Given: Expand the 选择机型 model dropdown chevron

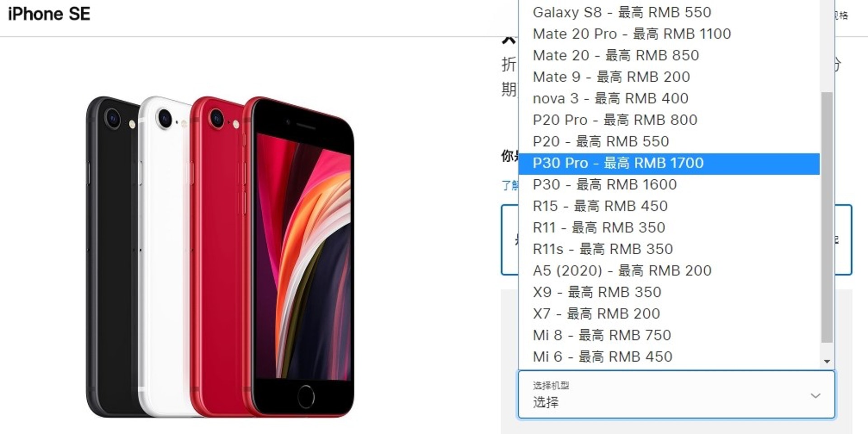Looking at the screenshot, I should tap(816, 396).
